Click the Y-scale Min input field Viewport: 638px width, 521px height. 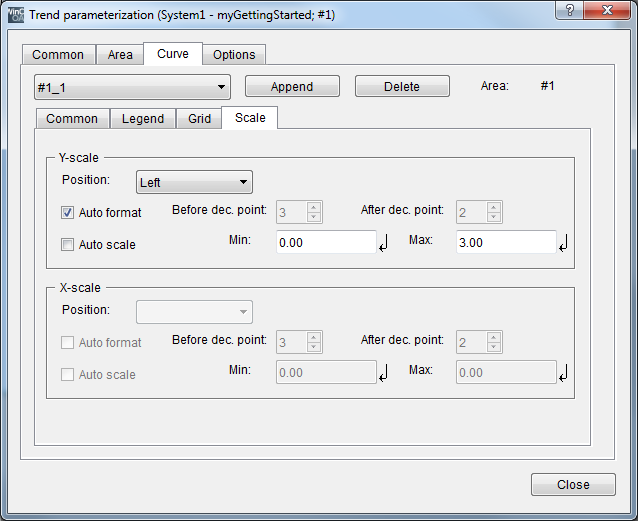coord(325,242)
